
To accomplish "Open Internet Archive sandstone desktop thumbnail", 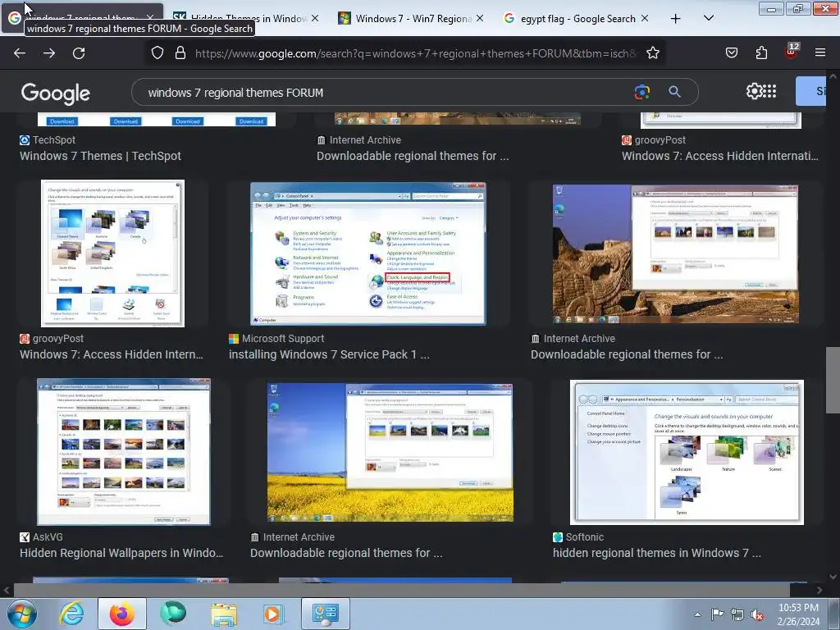I will click(676, 254).
